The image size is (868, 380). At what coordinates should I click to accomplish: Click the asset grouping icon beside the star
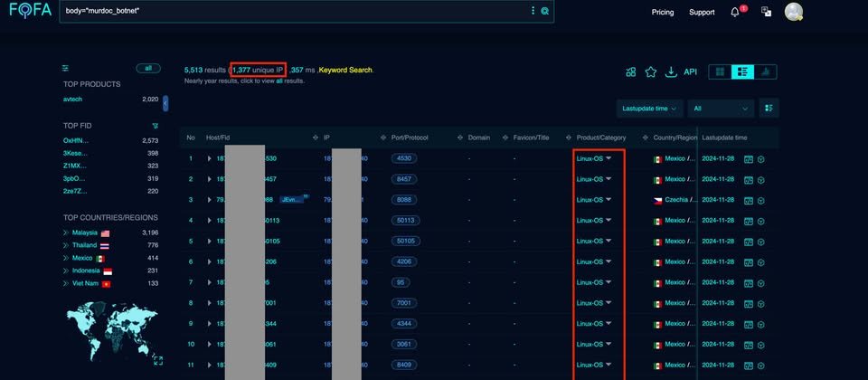(x=630, y=72)
